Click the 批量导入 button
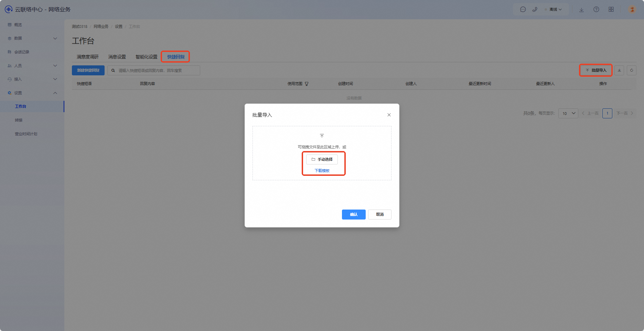The width and height of the screenshot is (644, 331). 596,70
